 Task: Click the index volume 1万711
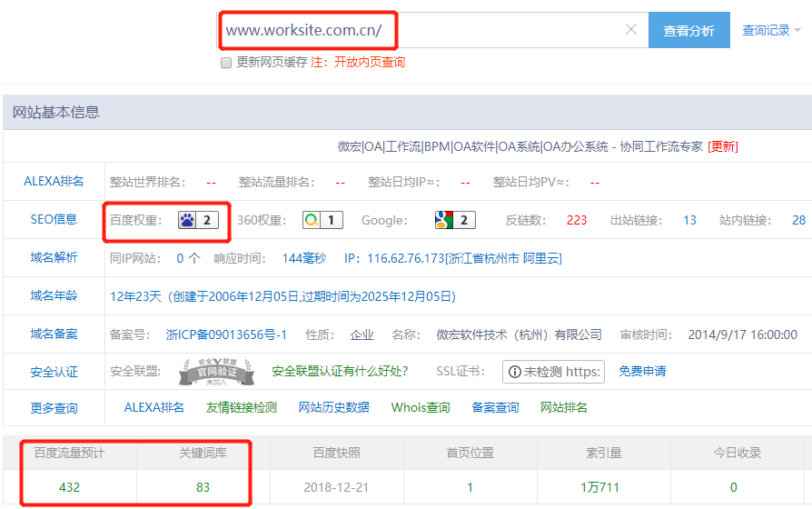(x=599, y=488)
